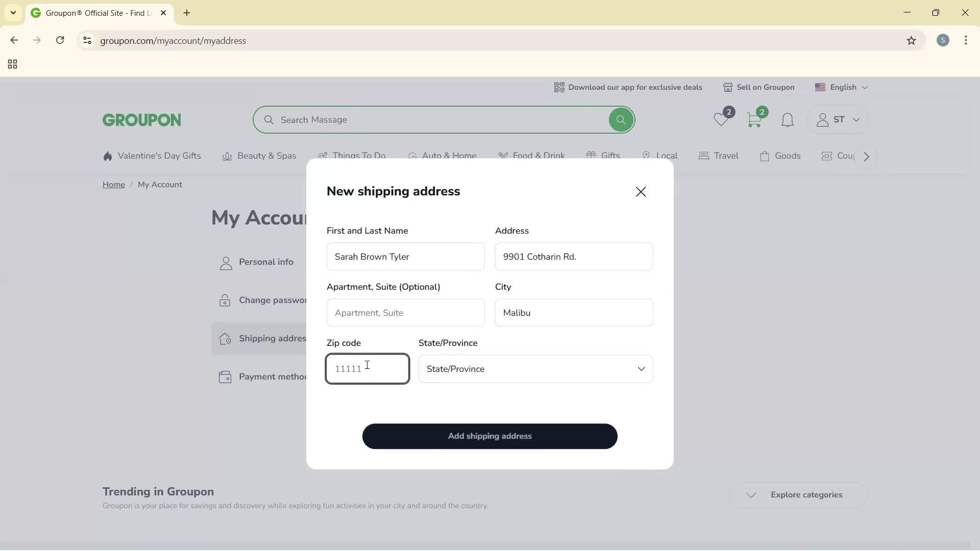Click the Groupon logo
Viewport: 980px width, 551px height.
141,119
